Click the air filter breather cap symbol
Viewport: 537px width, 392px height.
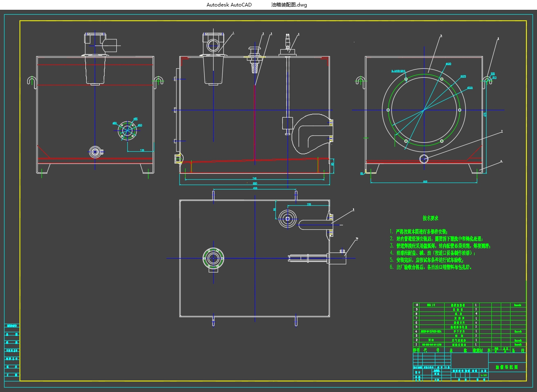point(254,51)
